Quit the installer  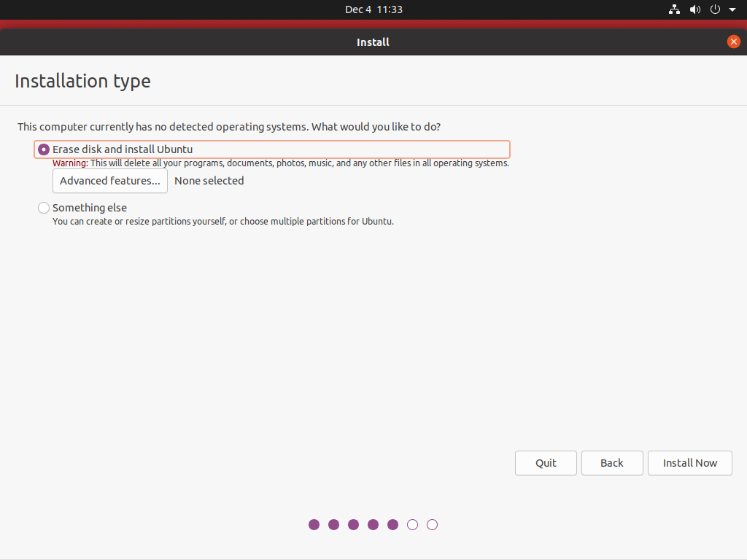click(x=546, y=463)
